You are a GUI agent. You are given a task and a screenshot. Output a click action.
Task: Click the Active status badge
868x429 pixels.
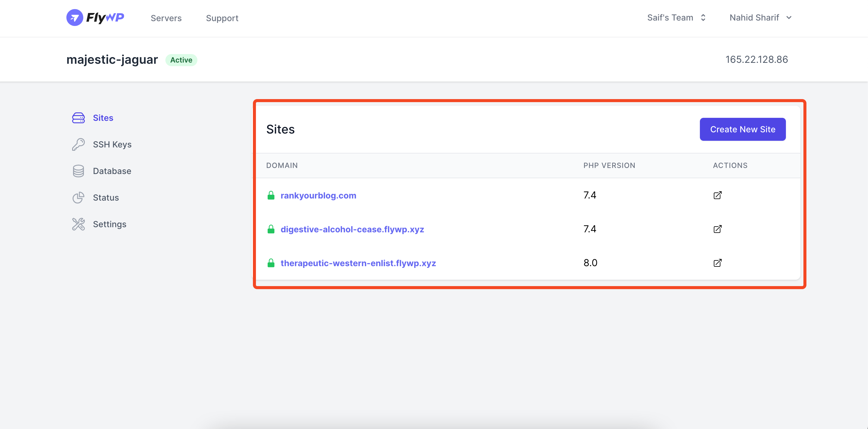click(x=181, y=60)
